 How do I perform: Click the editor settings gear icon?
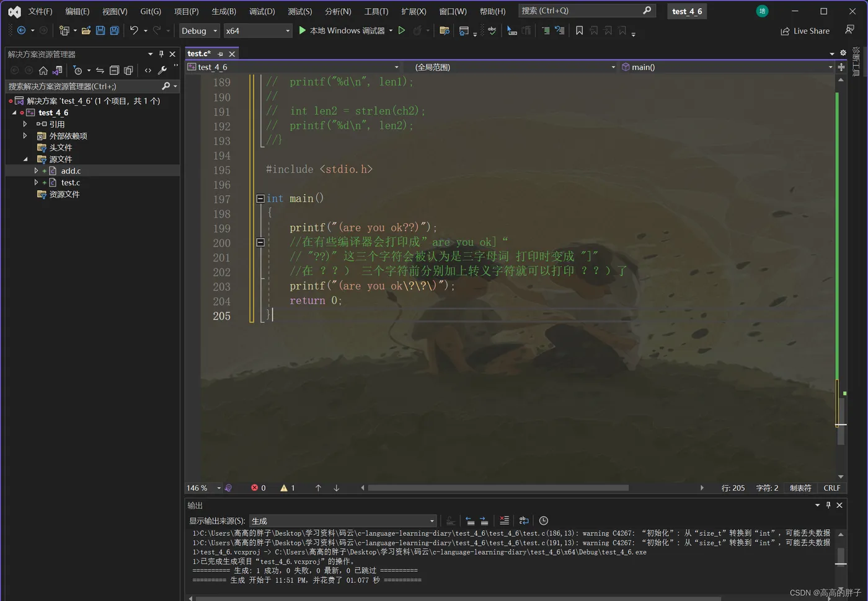(x=843, y=53)
